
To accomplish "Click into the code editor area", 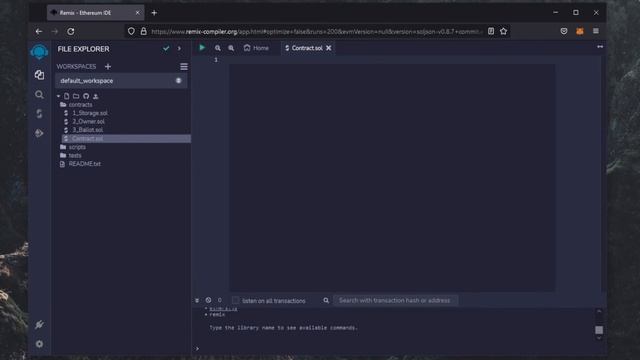I will (391, 178).
